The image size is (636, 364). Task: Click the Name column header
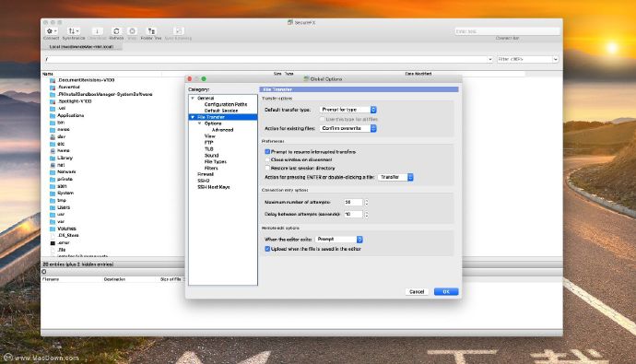101,74
